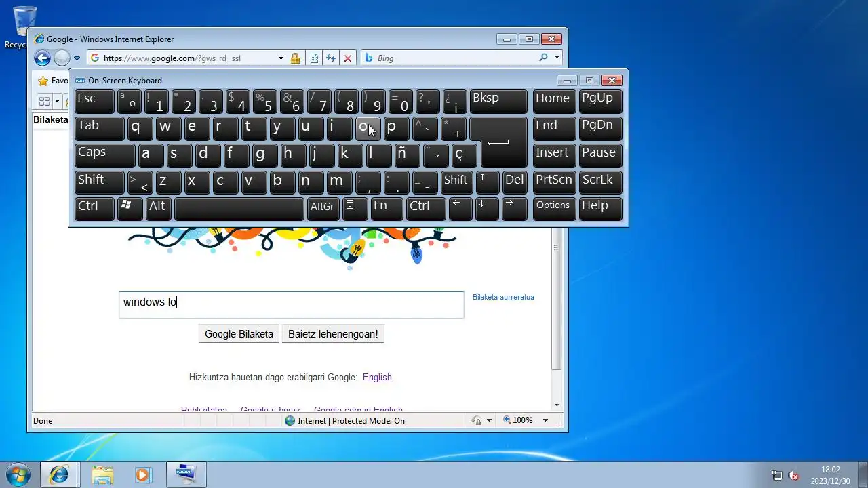Open status bar security dropdown arrow
868x488 pixels.
pyautogui.click(x=489, y=420)
